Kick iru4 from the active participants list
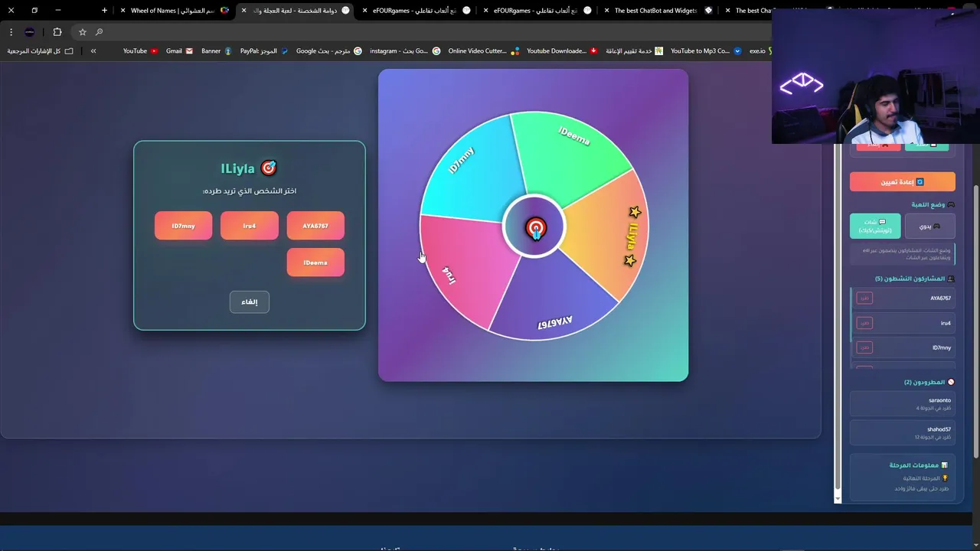 tap(864, 323)
